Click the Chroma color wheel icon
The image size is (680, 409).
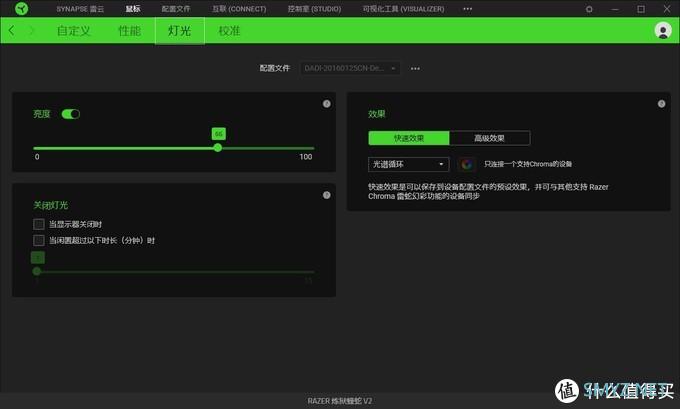[x=467, y=164]
